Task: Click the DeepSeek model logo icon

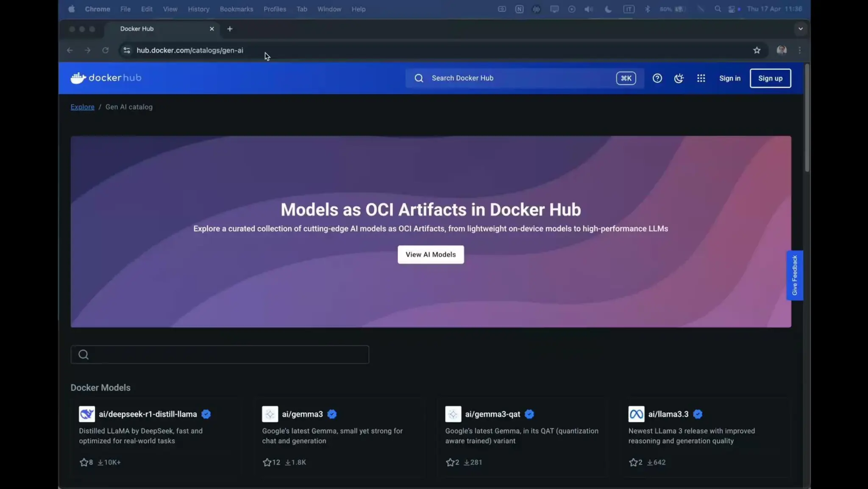Action: click(x=87, y=414)
